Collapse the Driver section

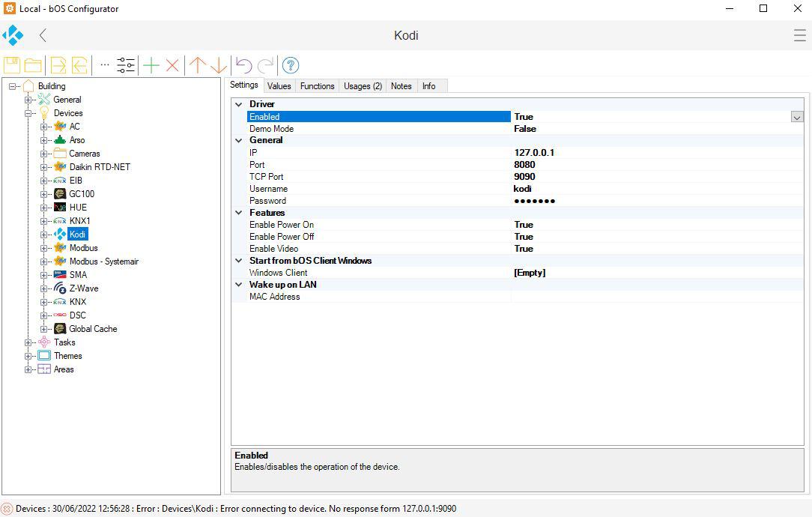pos(239,104)
